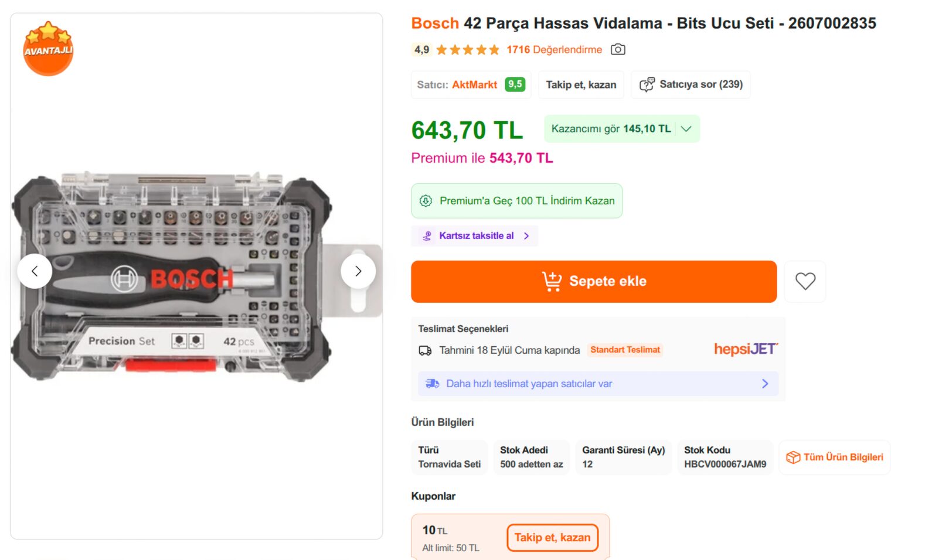Open Tüm Ürün Bilgileri details
Screen dimensions: 942x560
(835, 457)
